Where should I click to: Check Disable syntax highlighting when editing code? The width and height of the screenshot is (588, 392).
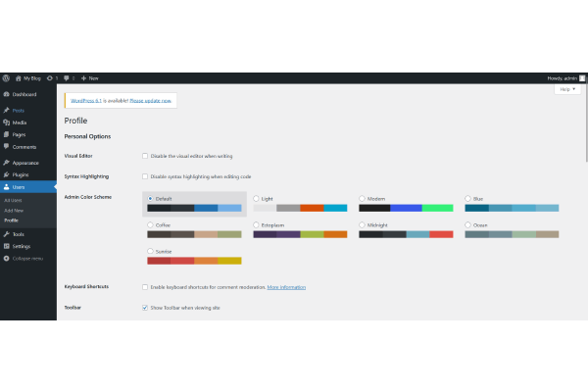(x=145, y=176)
